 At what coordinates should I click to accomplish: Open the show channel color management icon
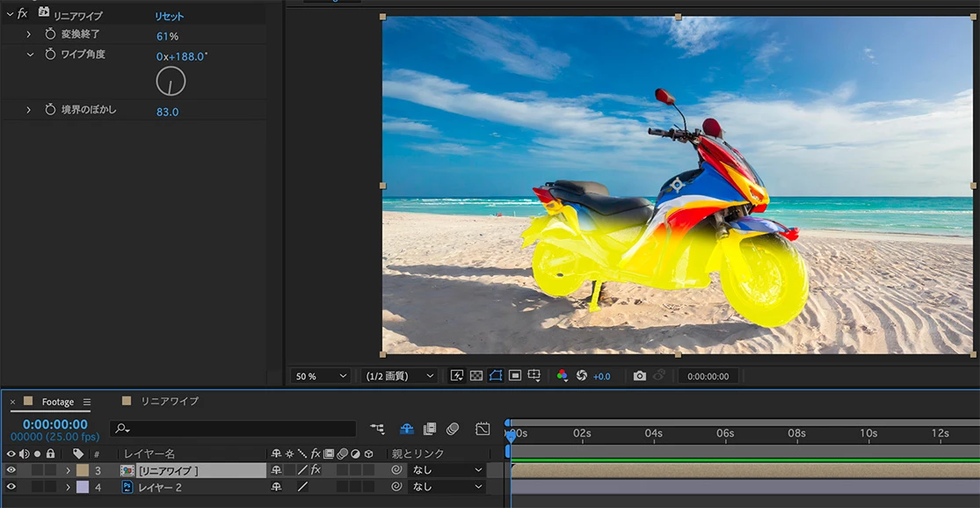coord(563,376)
